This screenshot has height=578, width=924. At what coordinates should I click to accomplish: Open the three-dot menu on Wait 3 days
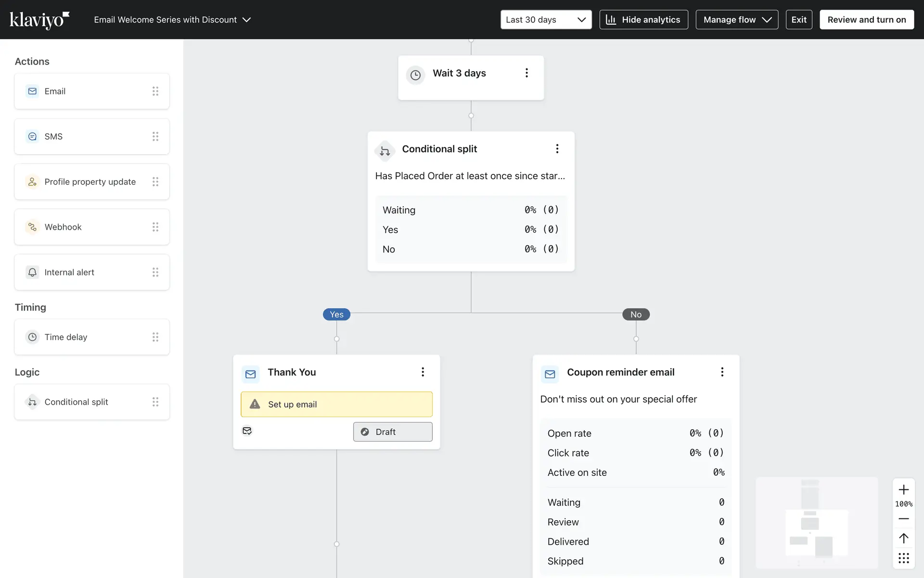click(526, 73)
